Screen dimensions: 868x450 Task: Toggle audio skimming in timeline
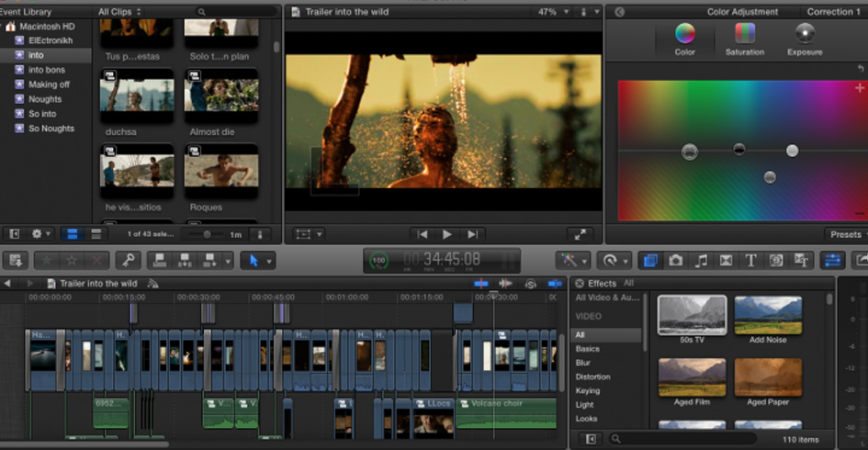coord(505,284)
